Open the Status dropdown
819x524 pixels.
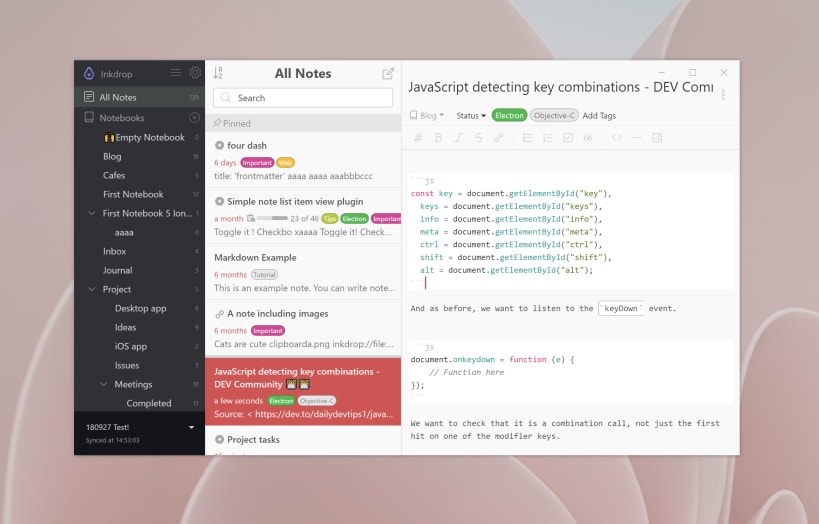[x=471, y=115]
